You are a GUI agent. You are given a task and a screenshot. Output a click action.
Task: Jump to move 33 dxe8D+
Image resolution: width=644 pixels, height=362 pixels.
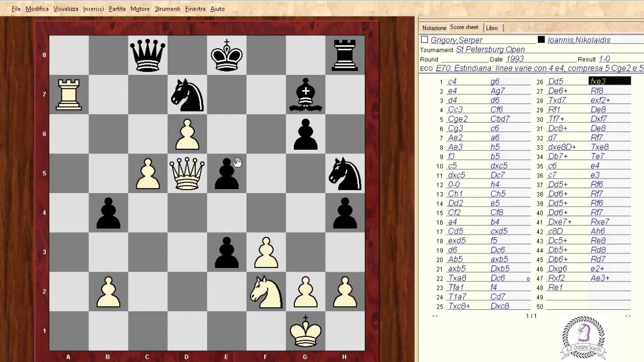568,147
